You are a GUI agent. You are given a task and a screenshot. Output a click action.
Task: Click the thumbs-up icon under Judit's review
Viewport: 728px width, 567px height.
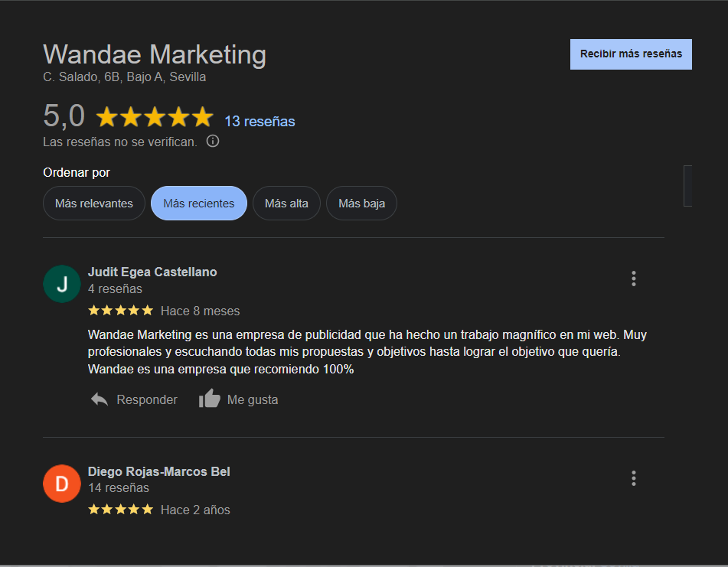tap(210, 399)
